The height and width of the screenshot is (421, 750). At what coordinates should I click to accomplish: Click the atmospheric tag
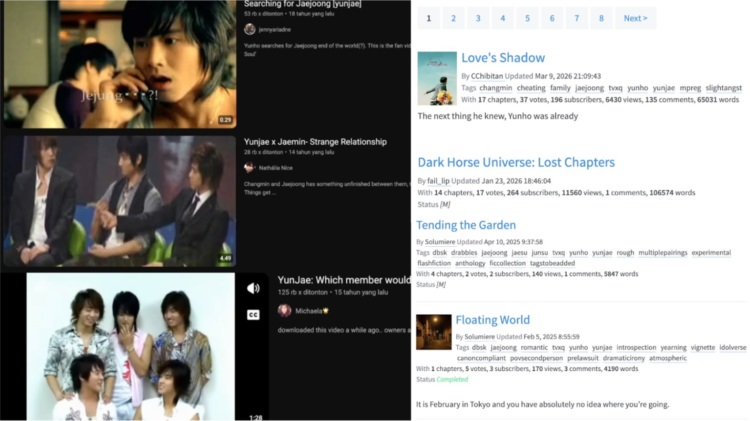668,358
